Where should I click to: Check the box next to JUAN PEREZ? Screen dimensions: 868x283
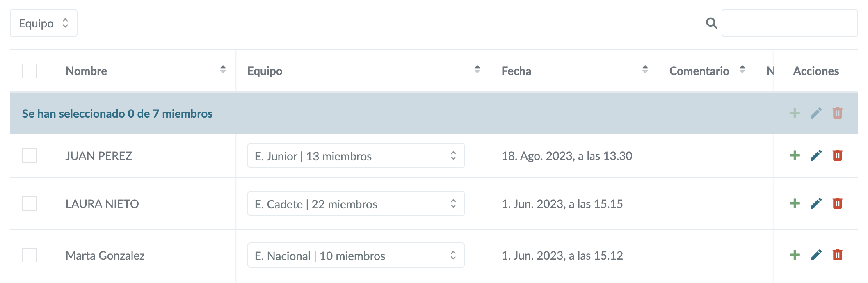pyautogui.click(x=30, y=155)
